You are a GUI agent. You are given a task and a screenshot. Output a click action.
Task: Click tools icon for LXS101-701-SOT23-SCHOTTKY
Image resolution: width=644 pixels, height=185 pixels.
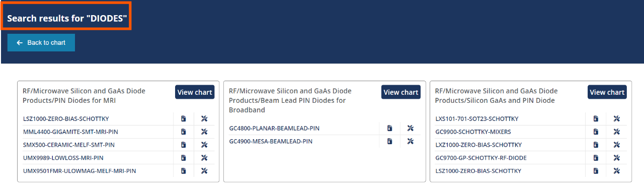(616, 119)
